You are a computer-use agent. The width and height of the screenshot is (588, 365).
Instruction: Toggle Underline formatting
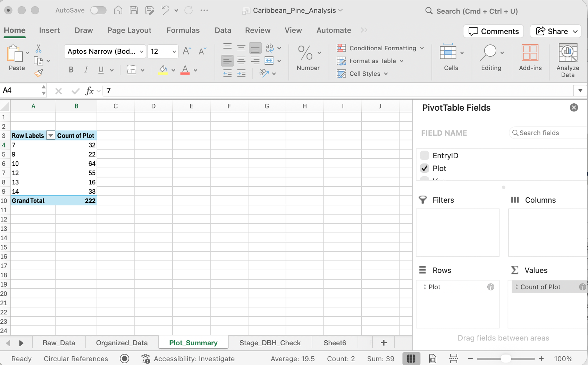(101, 70)
